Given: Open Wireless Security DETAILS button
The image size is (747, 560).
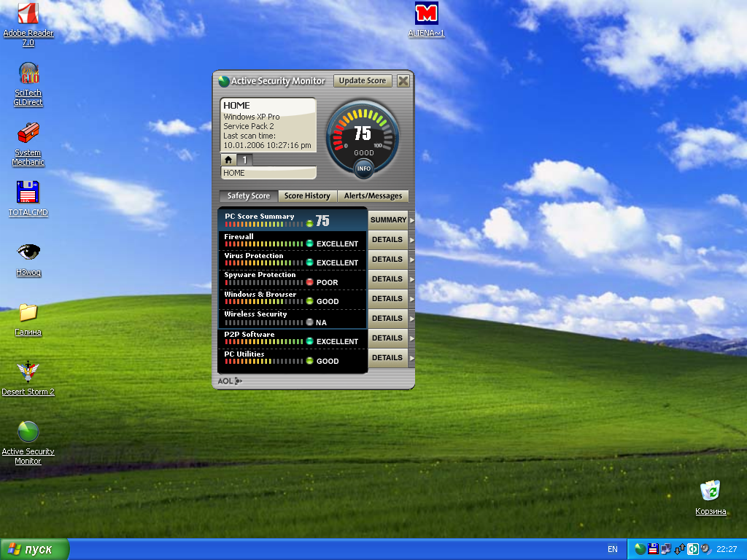Looking at the screenshot, I should click(x=388, y=319).
